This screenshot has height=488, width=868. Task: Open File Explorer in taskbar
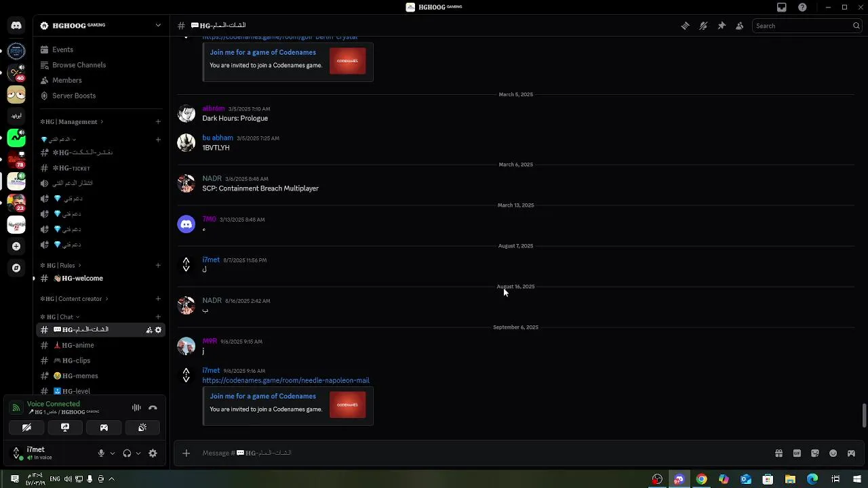(790, 479)
